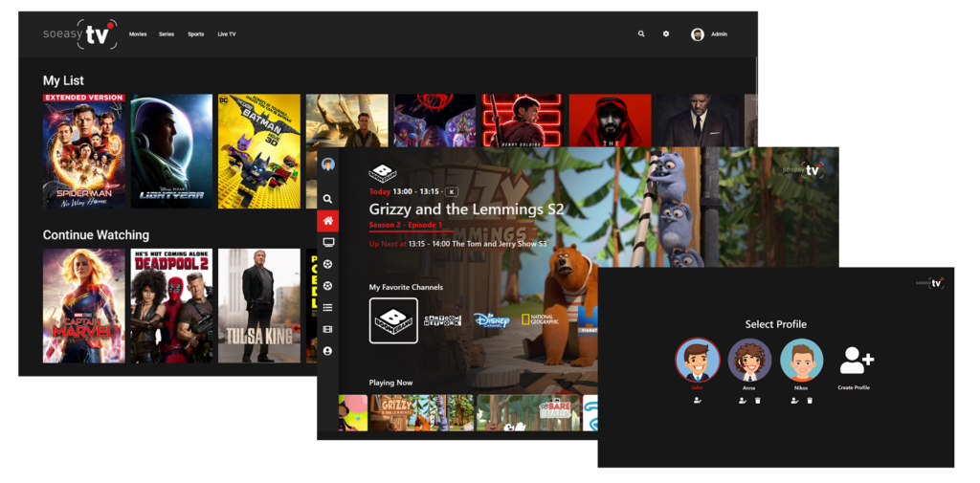Open search in the soeasy tv top bar

[x=641, y=34]
